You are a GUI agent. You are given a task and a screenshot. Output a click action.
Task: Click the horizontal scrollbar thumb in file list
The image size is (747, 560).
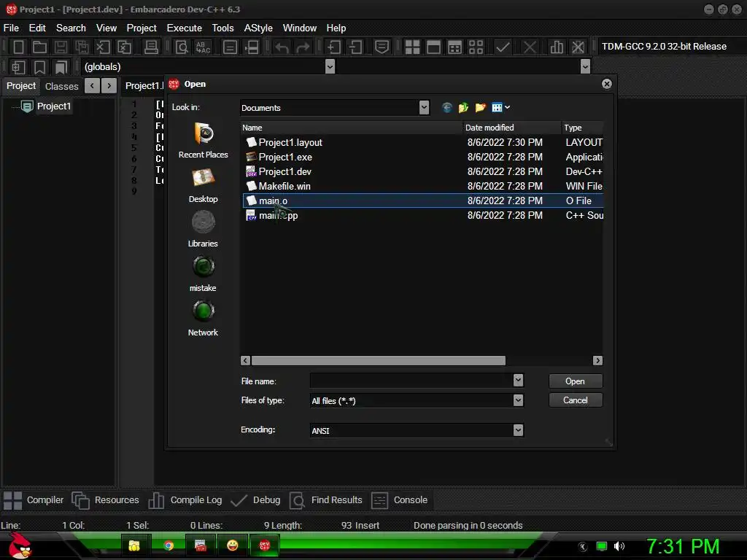(x=379, y=360)
